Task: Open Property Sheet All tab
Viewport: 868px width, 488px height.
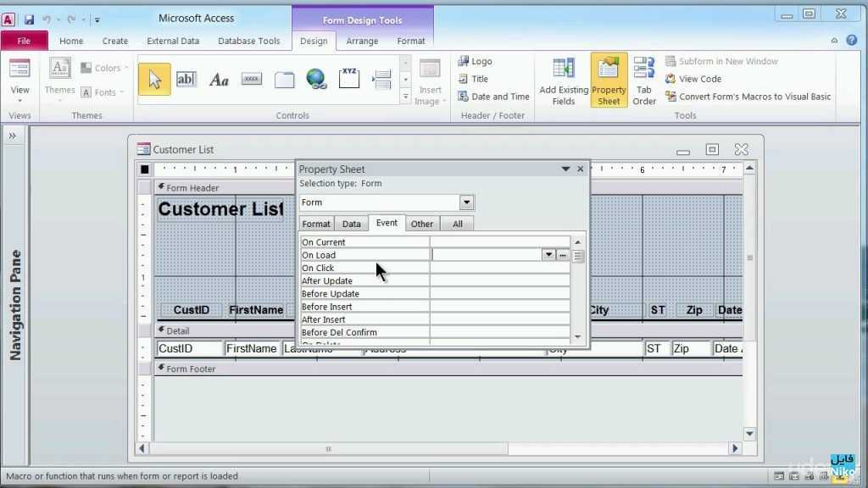Action: pyautogui.click(x=457, y=224)
